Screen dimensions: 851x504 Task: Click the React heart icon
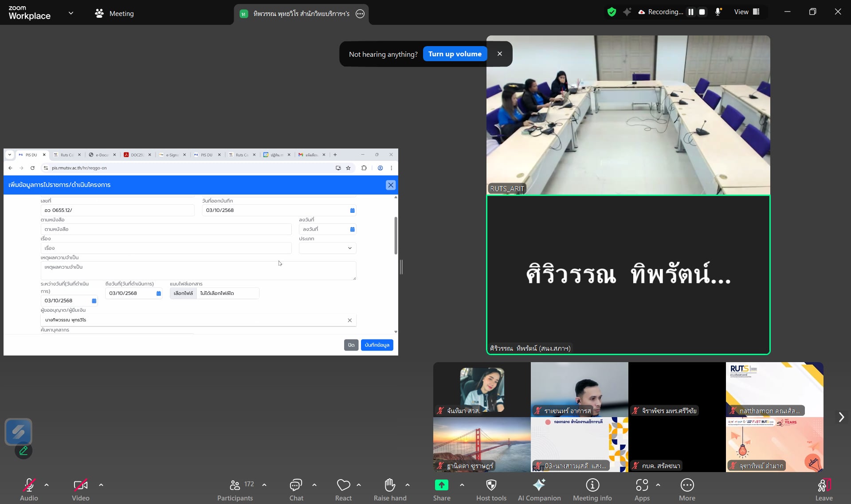[343, 490]
